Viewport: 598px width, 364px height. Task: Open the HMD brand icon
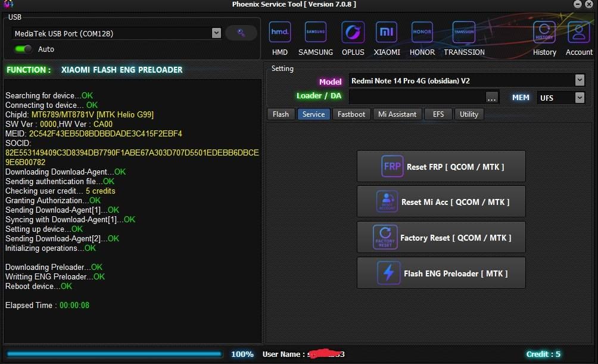[x=280, y=32]
